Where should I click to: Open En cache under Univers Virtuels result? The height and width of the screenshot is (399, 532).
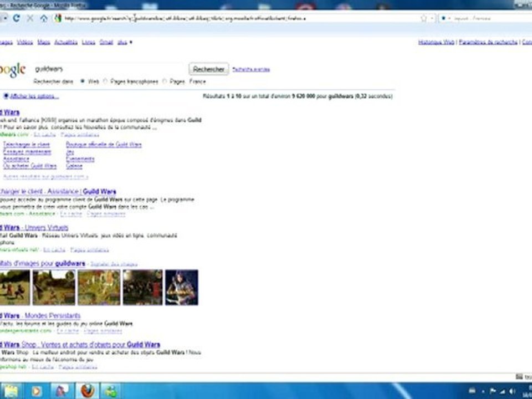(54, 250)
